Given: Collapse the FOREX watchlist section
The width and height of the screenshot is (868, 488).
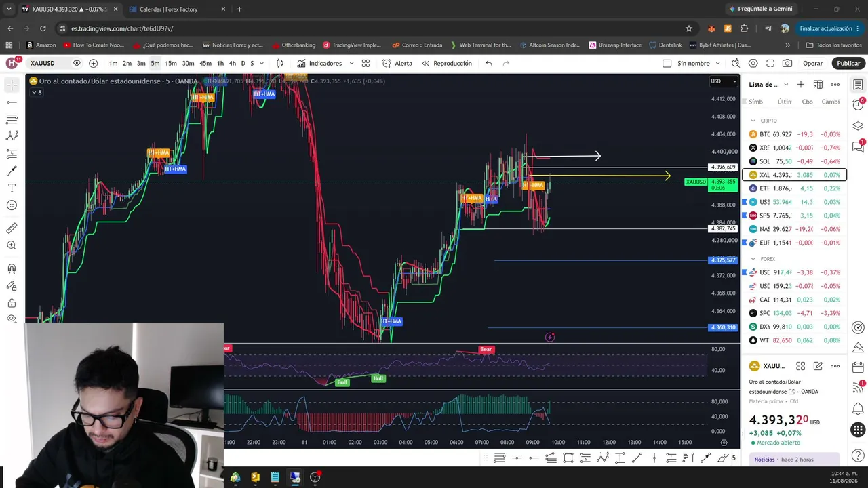Looking at the screenshot, I should [753, 259].
